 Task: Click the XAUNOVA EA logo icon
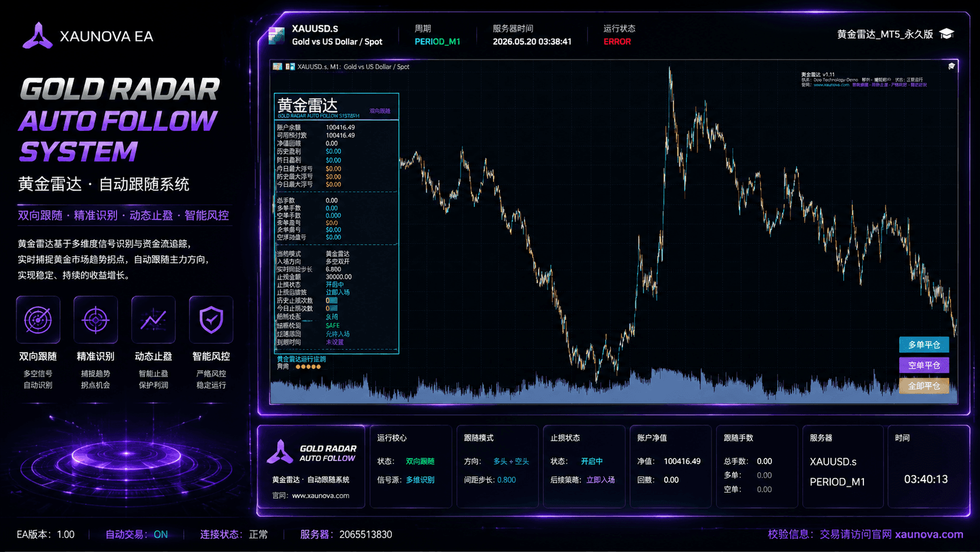[x=38, y=36]
